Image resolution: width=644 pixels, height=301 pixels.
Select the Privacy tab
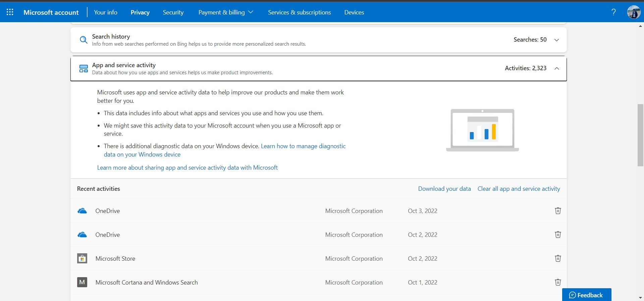click(140, 12)
